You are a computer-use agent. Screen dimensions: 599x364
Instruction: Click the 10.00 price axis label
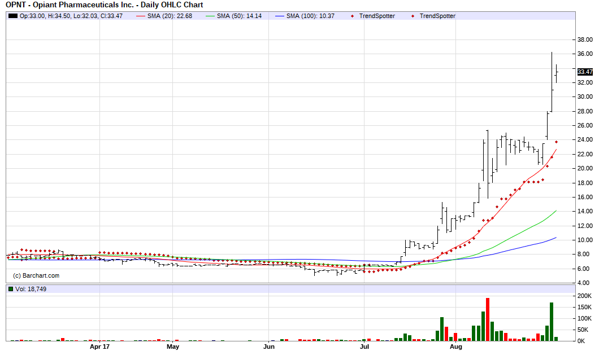click(585, 240)
